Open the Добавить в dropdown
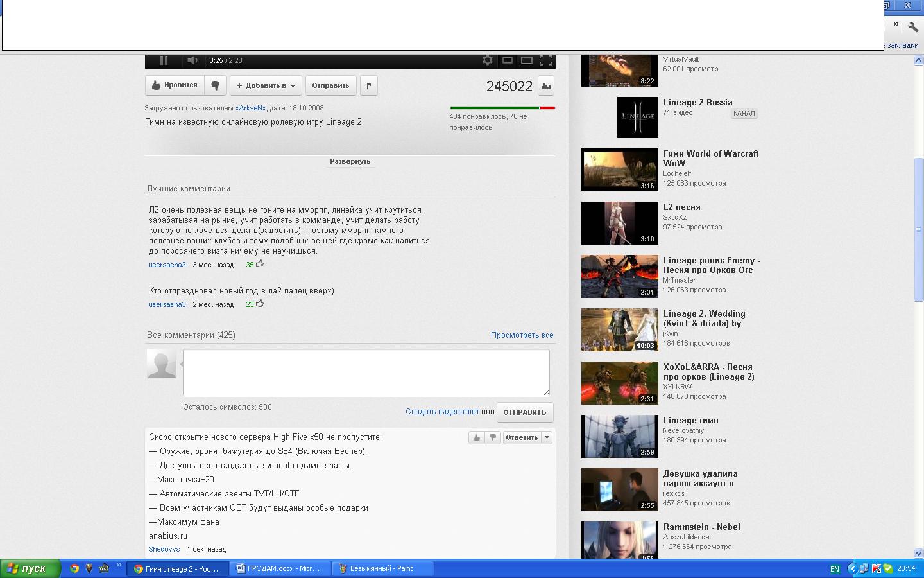This screenshot has height=578, width=924. pyautogui.click(x=266, y=85)
